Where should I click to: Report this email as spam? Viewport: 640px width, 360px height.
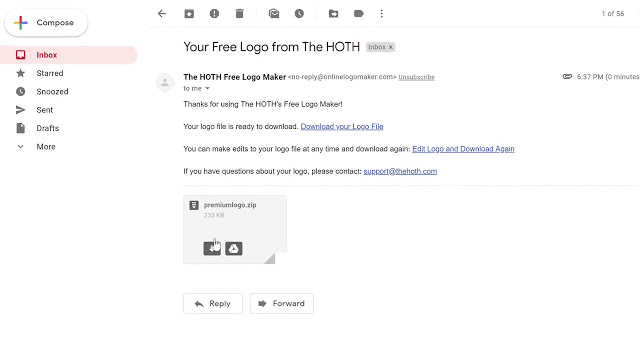pyautogui.click(x=214, y=14)
